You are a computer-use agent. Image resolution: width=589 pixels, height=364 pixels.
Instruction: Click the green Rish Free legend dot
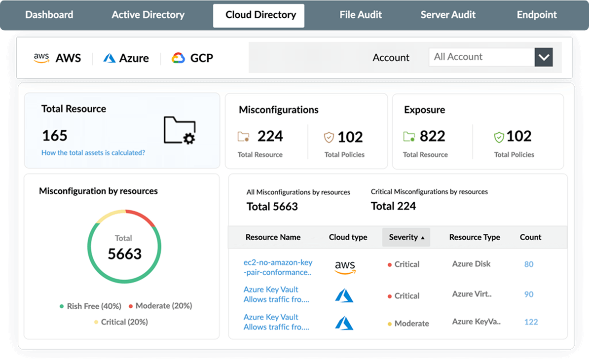pyautogui.click(x=62, y=306)
